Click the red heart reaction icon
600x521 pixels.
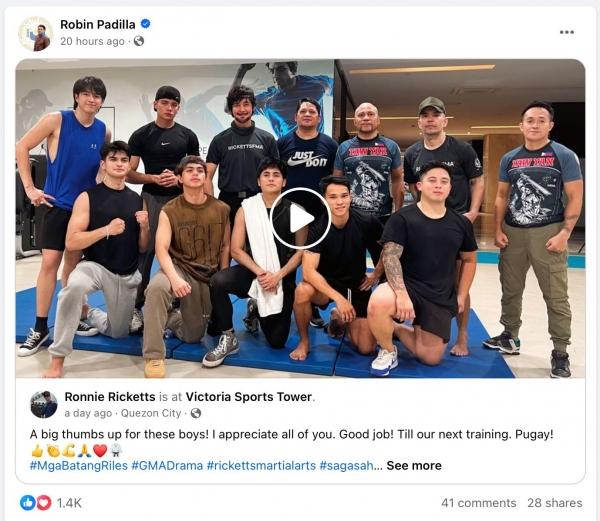pos(44,503)
